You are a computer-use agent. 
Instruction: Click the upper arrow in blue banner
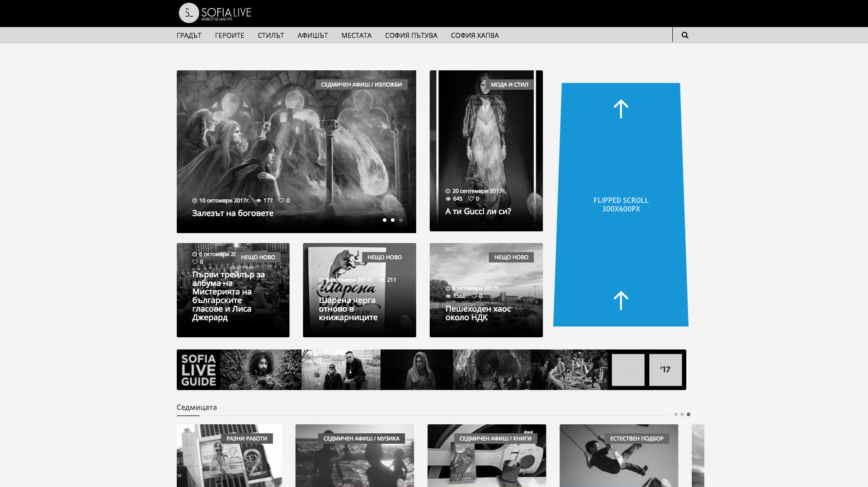click(x=621, y=109)
